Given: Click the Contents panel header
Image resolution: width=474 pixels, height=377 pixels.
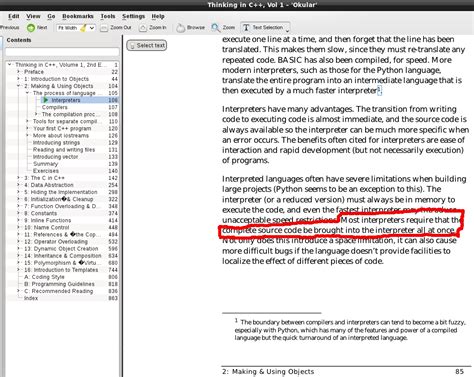Looking at the screenshot, I should pyautogui.click(x=19, y=40).
